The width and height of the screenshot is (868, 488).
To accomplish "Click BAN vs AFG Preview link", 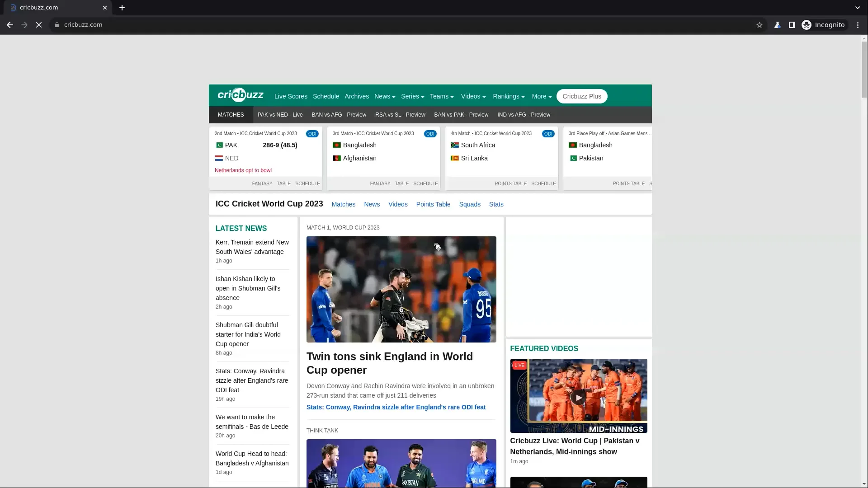I will tap(339, 114).
